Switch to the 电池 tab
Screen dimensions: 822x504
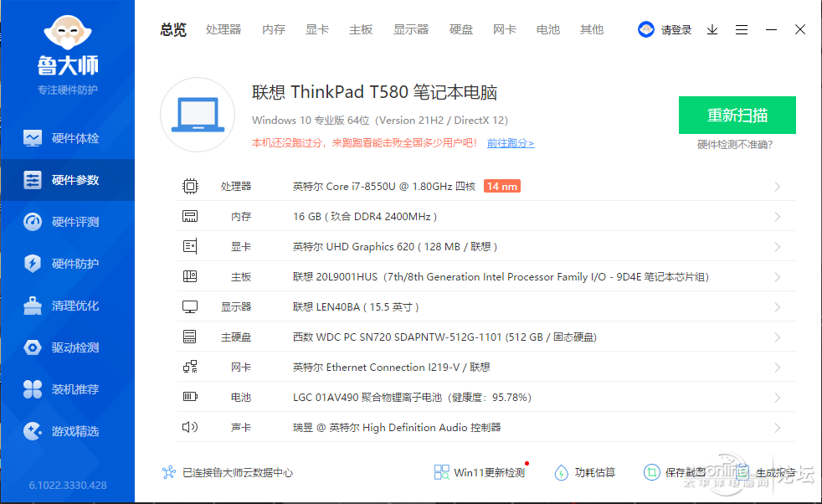tap(547, 29)
